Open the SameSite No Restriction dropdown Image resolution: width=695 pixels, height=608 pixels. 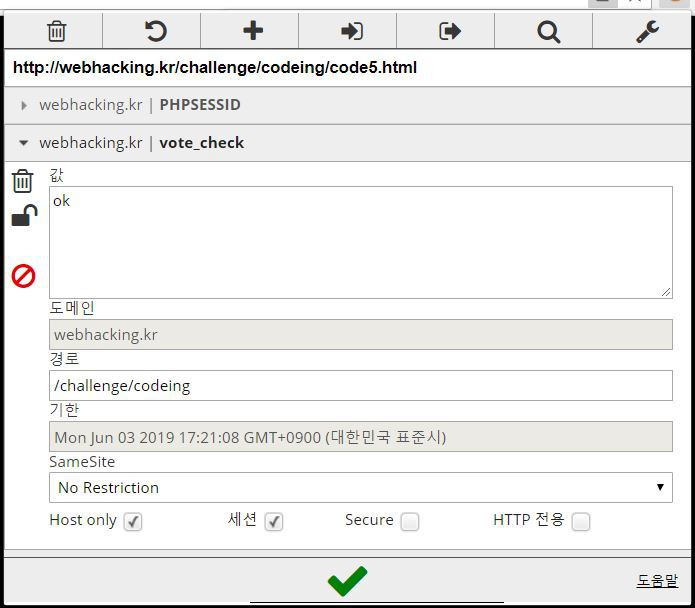tap(361, 487)
